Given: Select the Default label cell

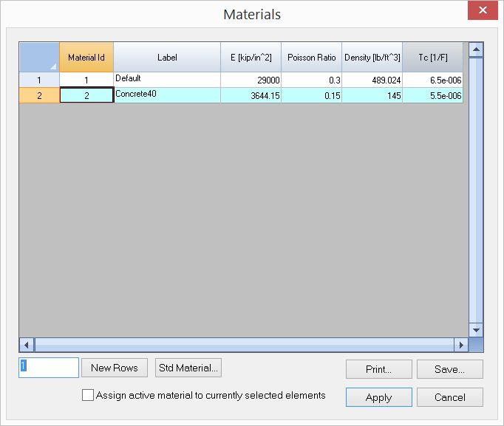Looking at the screenshot, I should coord(167,80).
